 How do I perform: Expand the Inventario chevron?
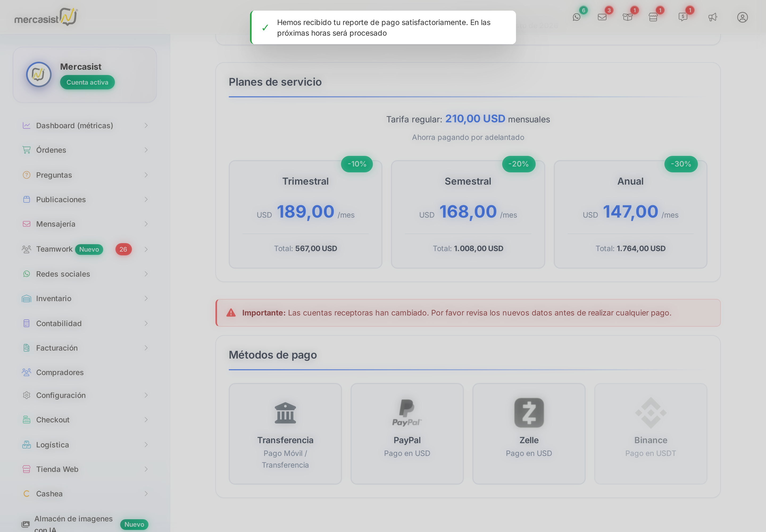click(146, 298)
